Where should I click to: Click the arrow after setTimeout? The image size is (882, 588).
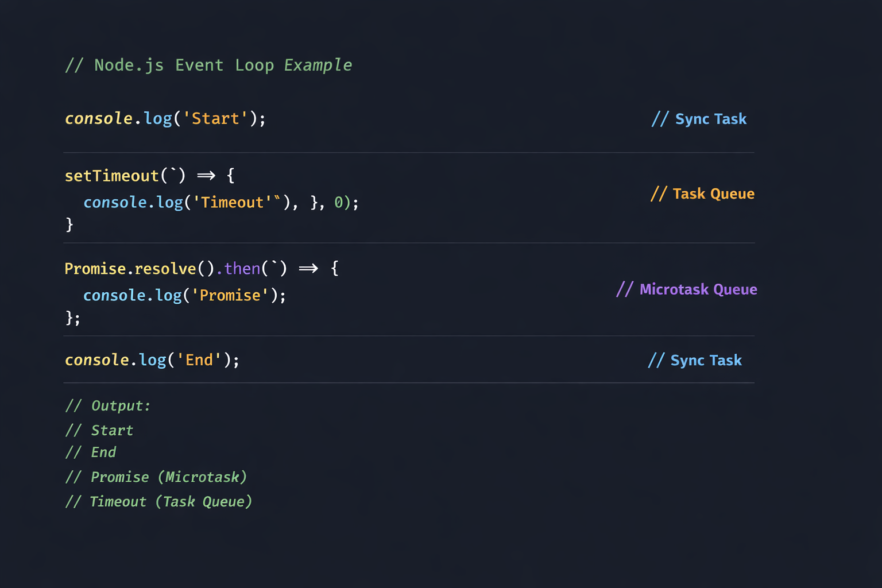click(x=206, y=176)
